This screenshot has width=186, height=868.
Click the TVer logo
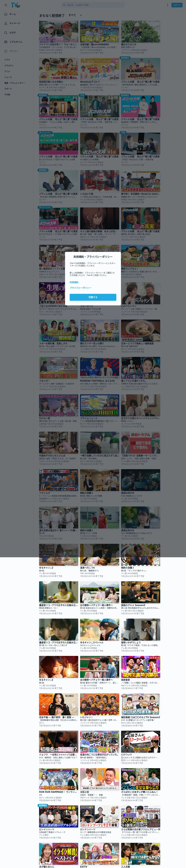[15, 5]
